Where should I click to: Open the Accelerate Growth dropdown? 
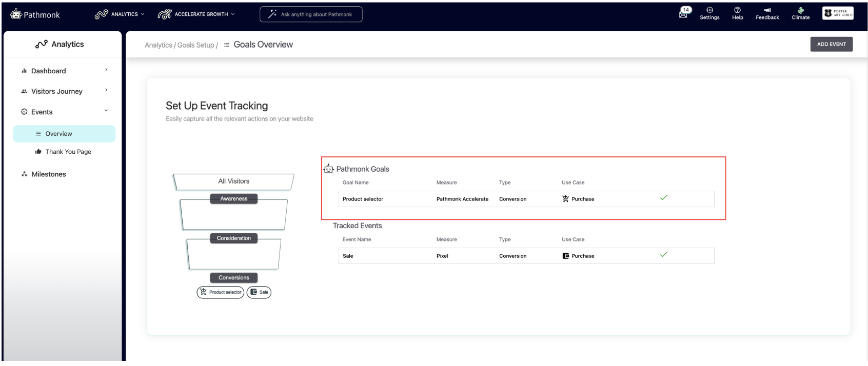(196, 14)
